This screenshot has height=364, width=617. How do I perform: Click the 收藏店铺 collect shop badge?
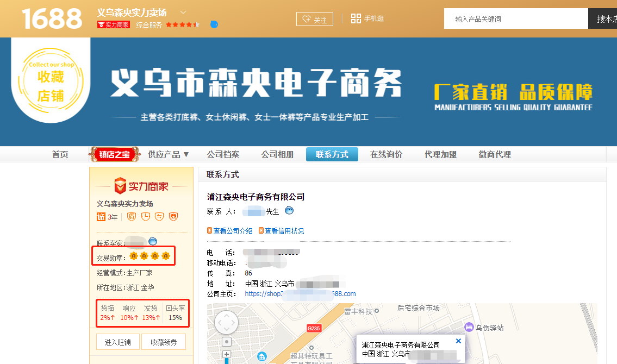[x=51, y=80]
